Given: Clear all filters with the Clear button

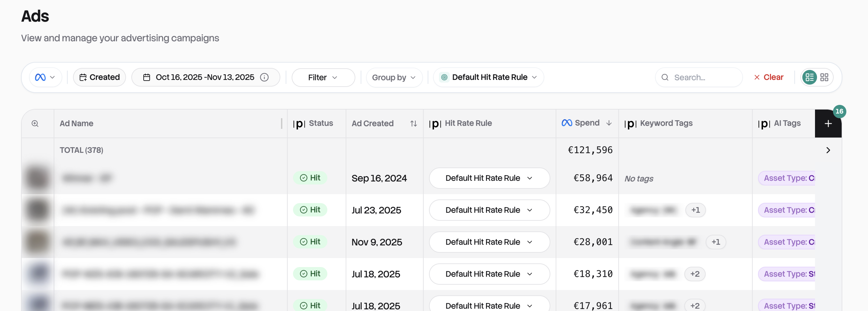Looking at the screenshot, I should 769,77.
